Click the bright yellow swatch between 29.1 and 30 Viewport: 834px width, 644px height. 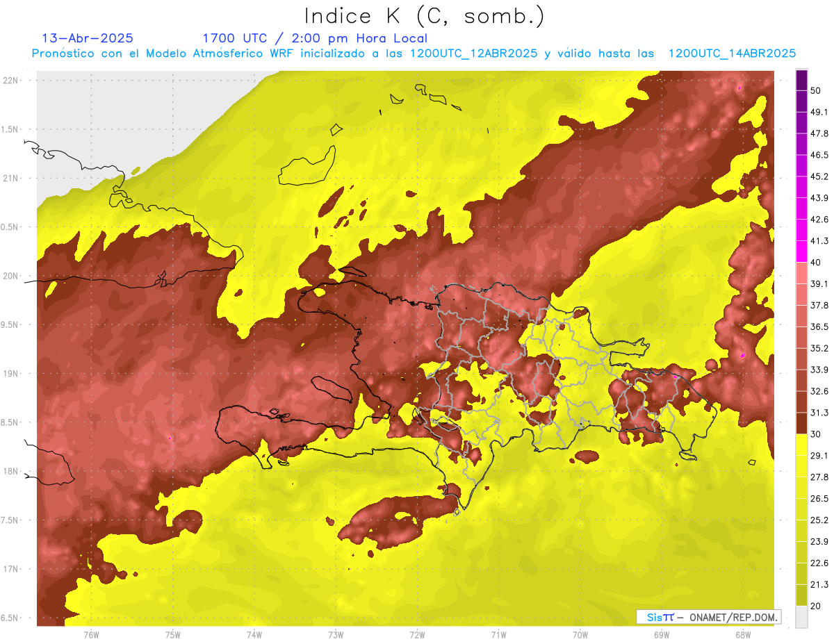click(x=802, y=445)
